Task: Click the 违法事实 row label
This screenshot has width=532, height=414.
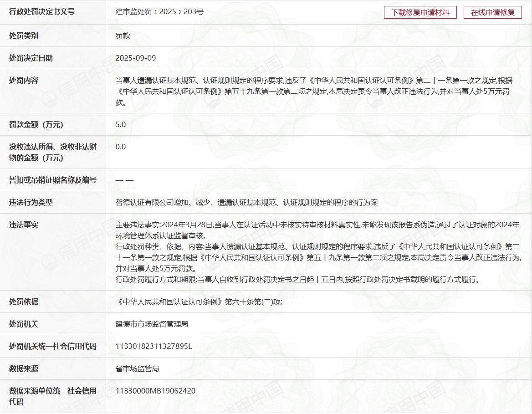Action: [x=24, y=225]
